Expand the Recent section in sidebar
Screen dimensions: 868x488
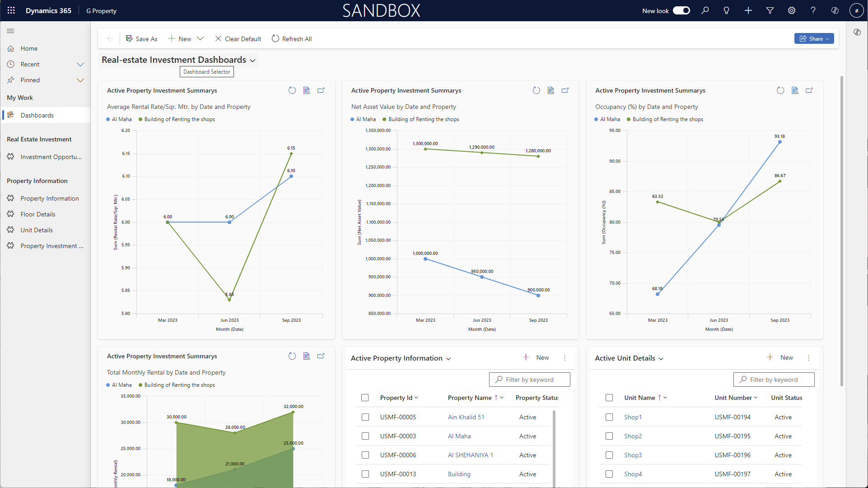pyautogui.click(x=80, y=64)
